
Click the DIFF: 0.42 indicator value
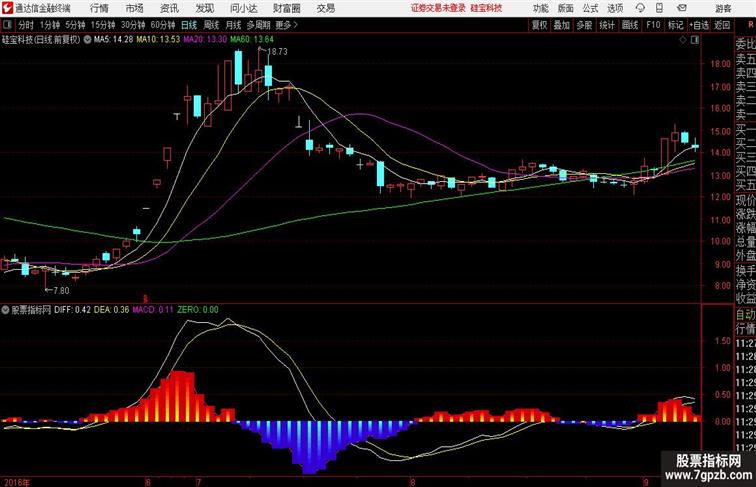pyautogui.click(x=72, y=310)
